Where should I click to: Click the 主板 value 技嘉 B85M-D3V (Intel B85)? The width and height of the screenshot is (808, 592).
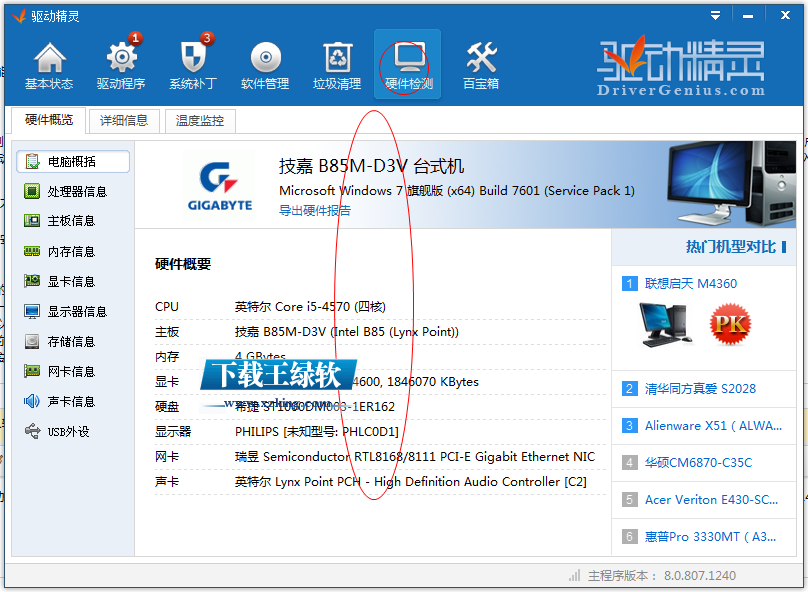click(347, 332)
